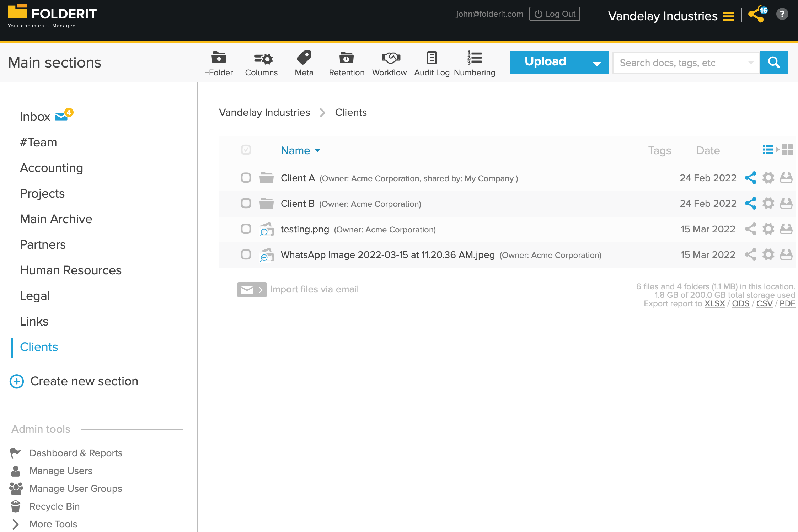Expand the Upload dropdown arrow

[596, 63]
